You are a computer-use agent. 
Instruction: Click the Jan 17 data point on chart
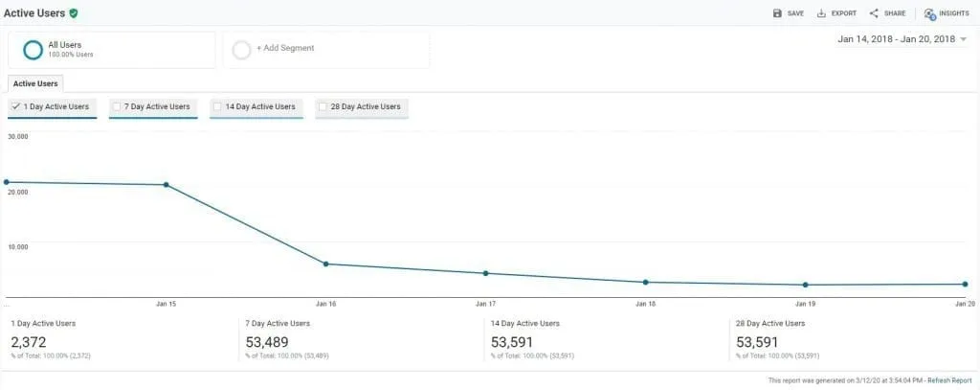[x=485, y=273]
